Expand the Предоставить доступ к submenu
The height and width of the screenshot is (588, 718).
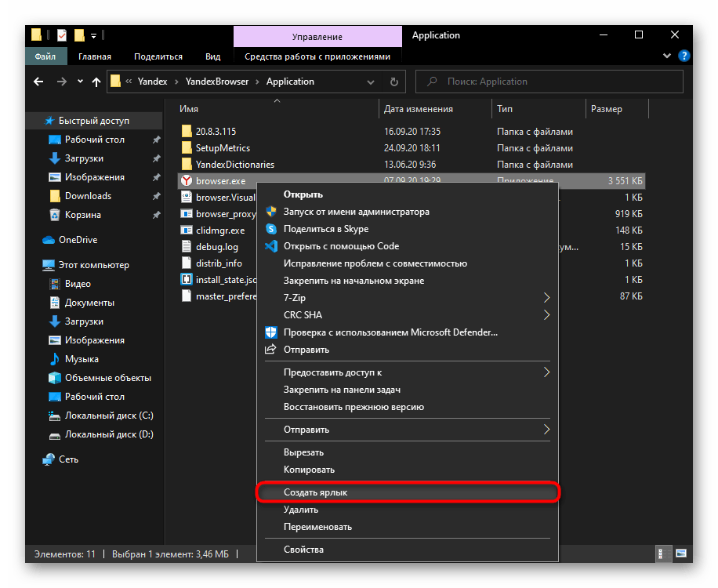pyautogui.click(x=546, y=372)
